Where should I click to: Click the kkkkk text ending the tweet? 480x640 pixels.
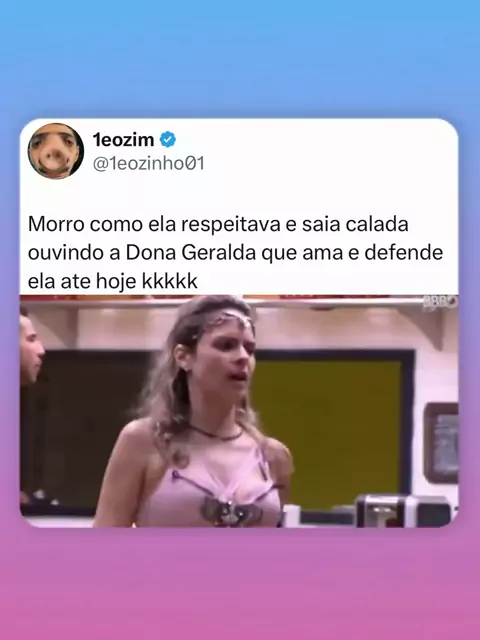(170, 281)
